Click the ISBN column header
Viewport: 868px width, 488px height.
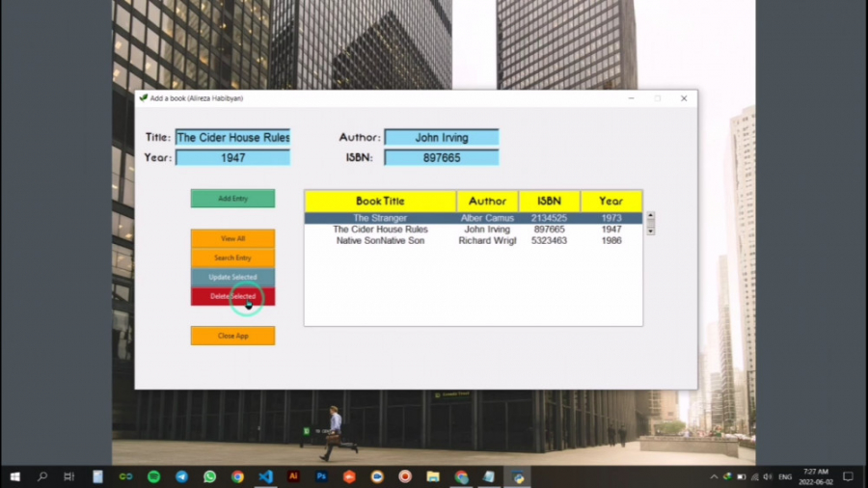click(x=549, y=201)
